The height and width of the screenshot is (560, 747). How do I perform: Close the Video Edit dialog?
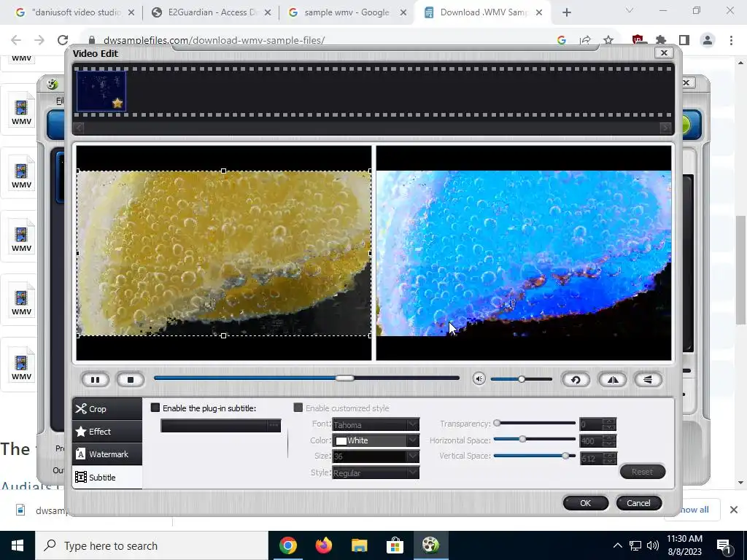[x=664, y=52]
